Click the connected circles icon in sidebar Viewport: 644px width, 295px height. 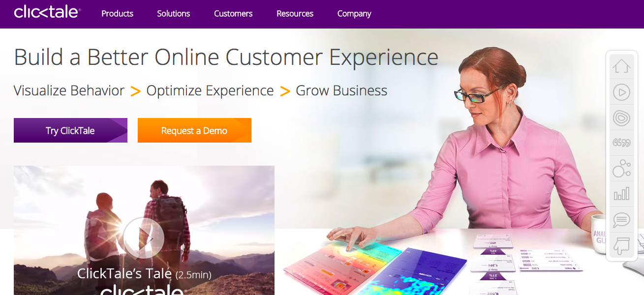[x=621, y=169]
